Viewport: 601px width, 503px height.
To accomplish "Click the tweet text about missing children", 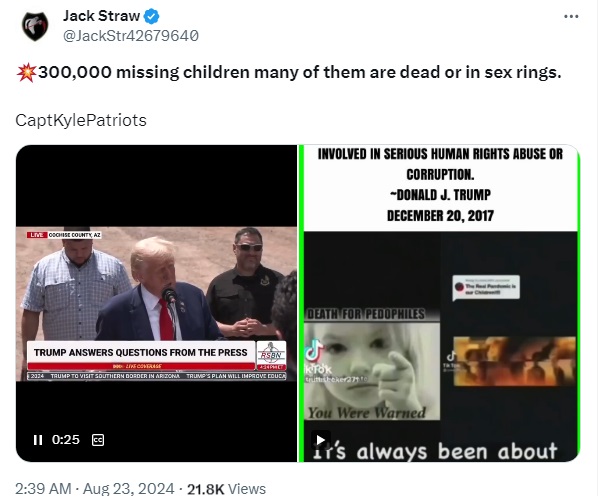I will tap(301, 73).
